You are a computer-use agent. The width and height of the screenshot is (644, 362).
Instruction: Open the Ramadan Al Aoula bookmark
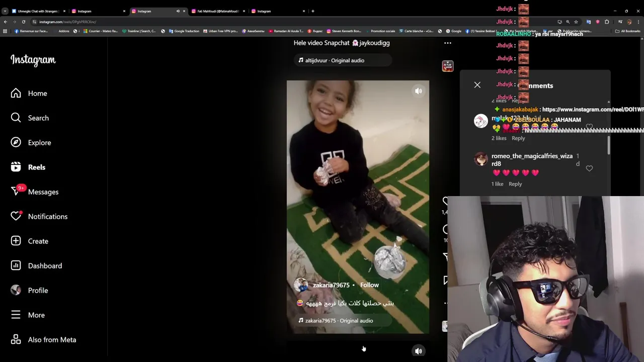coord(286,31)
